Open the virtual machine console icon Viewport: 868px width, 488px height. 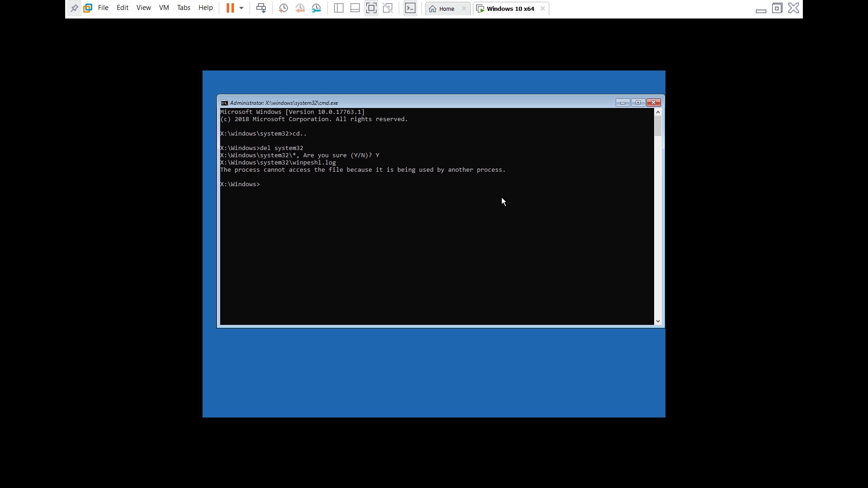tap(410, 8)
